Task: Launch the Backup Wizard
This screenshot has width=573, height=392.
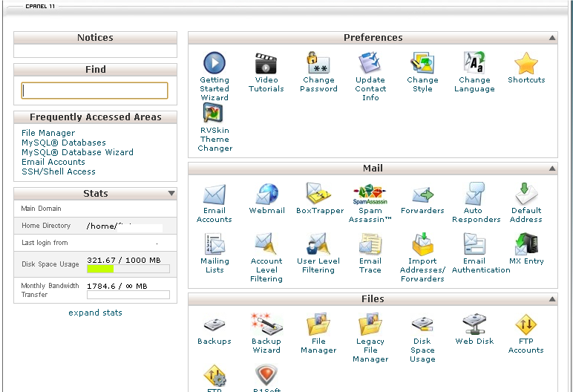Action: 266,326
